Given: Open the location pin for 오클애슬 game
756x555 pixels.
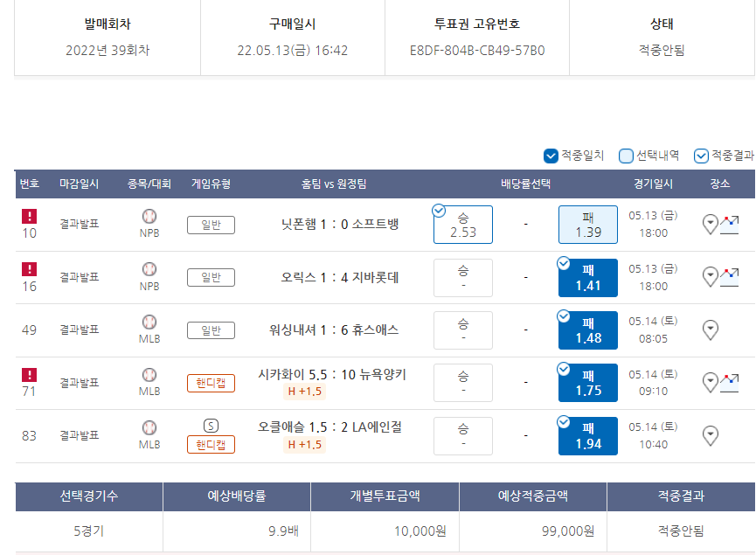Looking at the screenshot, I should coord(711,435).
